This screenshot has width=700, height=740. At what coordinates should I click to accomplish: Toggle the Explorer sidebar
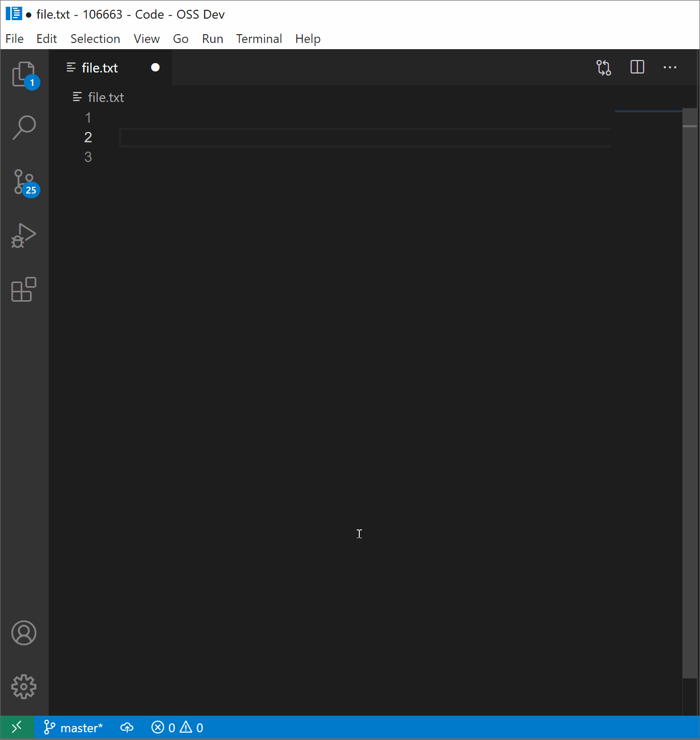coord(24,74)
